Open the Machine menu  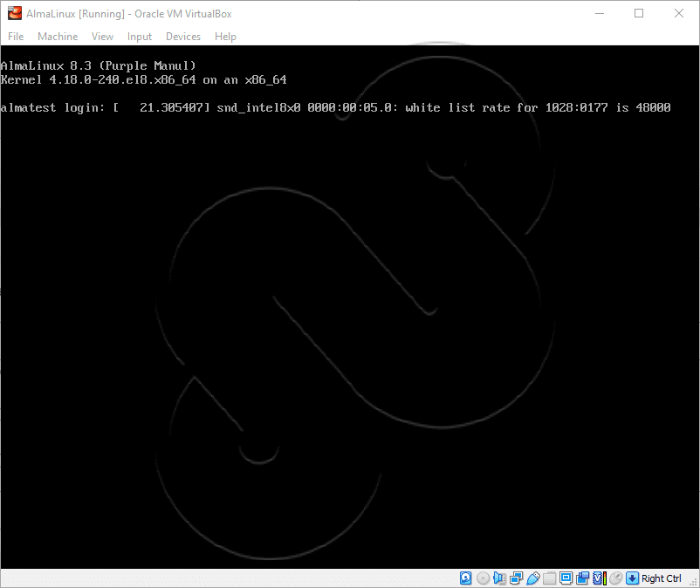point(58,37)
